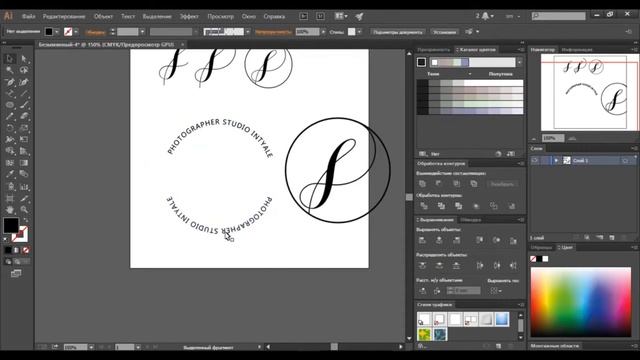Select the Scale tool
The height and width of the screenshot is (360, 640).
[24, 128]
